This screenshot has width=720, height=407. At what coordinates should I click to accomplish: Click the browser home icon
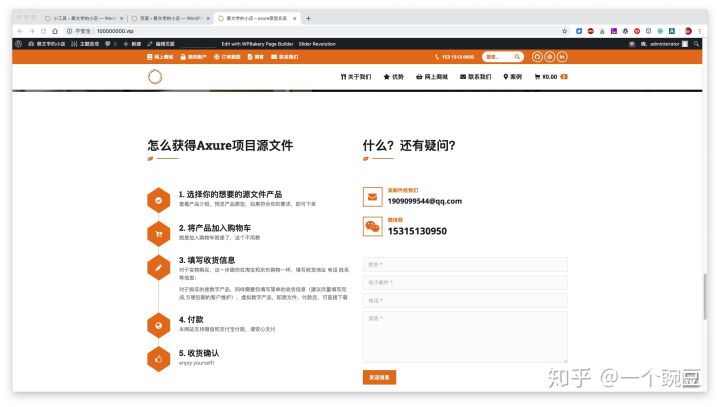coord(55,31)
